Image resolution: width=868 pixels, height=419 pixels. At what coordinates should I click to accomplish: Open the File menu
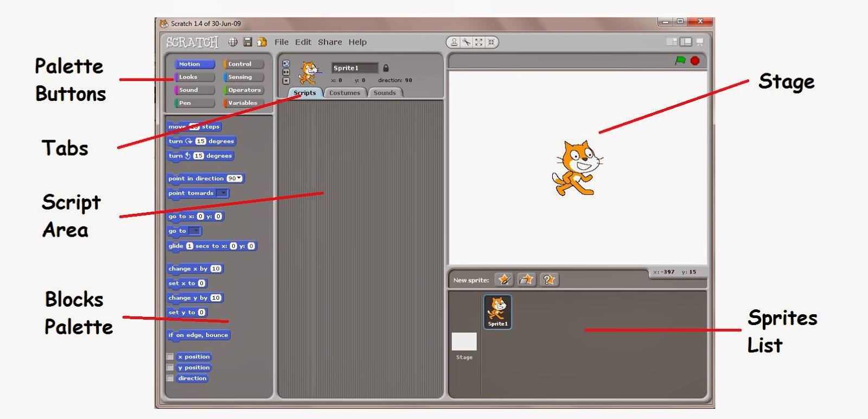point(282,42)
